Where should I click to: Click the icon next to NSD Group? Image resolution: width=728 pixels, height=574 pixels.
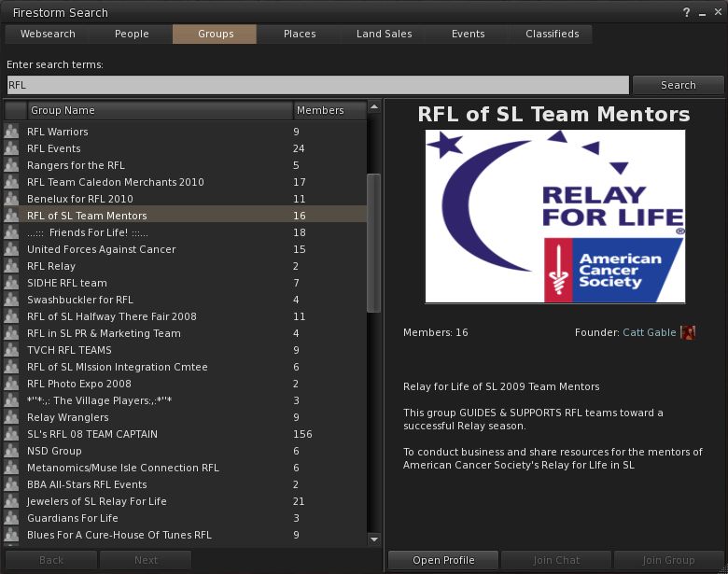(x=11, y=451)
